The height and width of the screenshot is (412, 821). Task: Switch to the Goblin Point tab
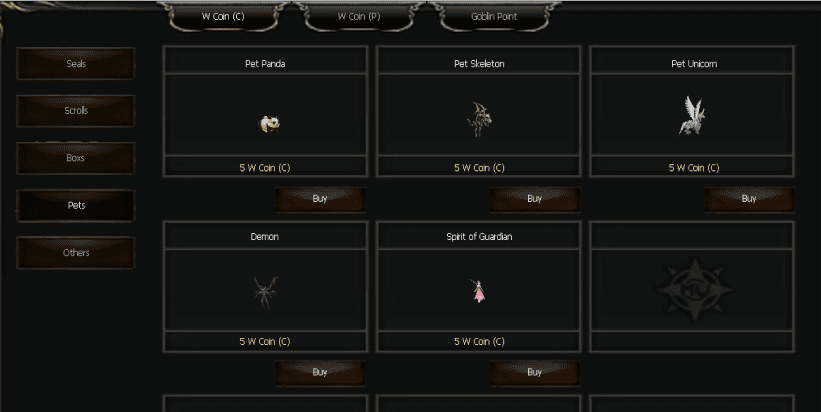(494, 16)
